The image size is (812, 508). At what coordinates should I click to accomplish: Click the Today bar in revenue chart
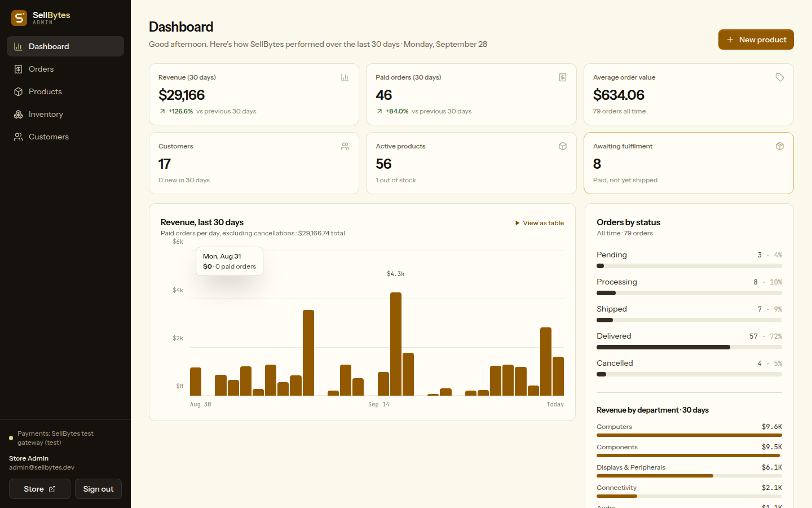[558, 376]
